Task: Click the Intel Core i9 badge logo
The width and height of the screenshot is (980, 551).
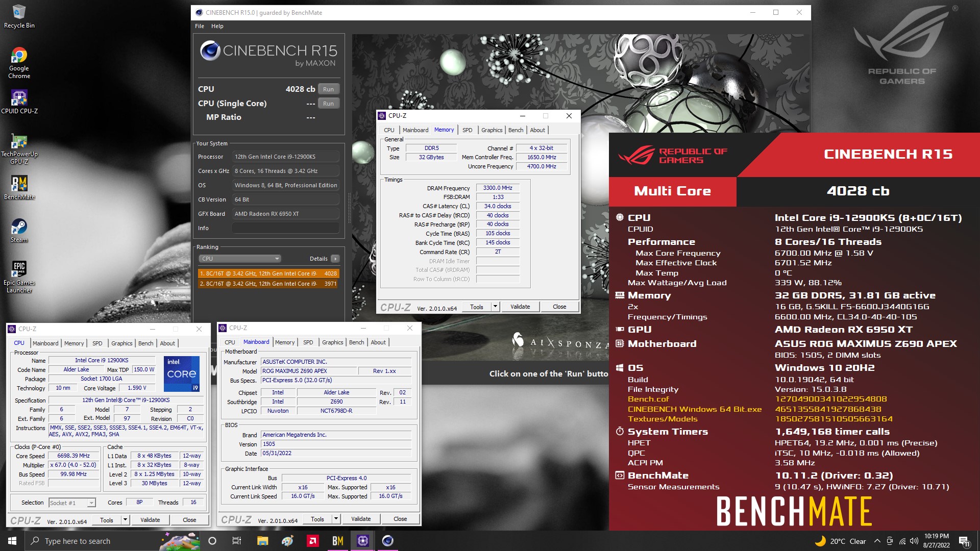Action: [x=181, y=374]
